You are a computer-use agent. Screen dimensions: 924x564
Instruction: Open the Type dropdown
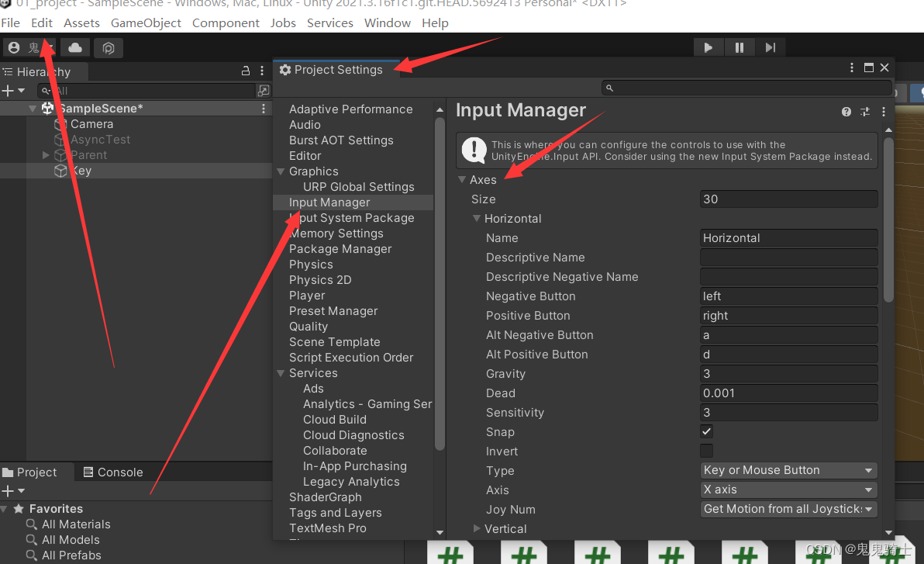click(788, 471)
